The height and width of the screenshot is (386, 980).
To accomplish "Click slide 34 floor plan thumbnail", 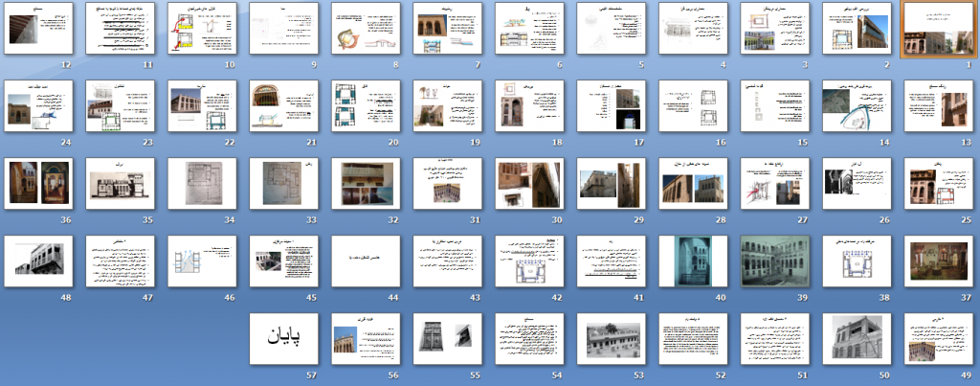I will [x=202, y=183].
